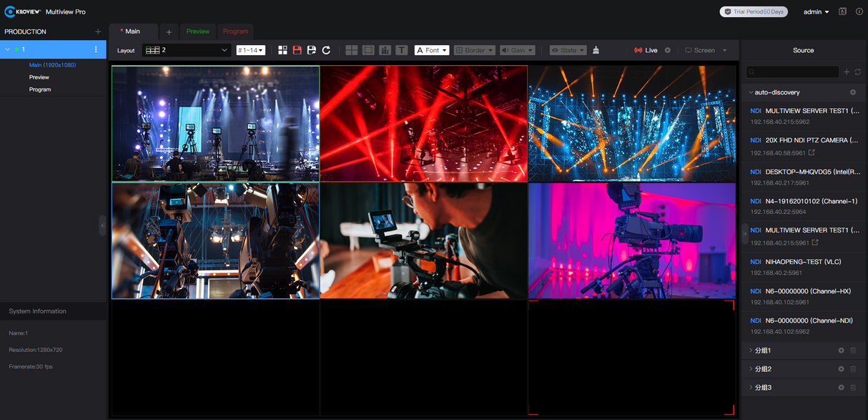
Task: Open auto-discovery group settings gear
Action: 852,92
